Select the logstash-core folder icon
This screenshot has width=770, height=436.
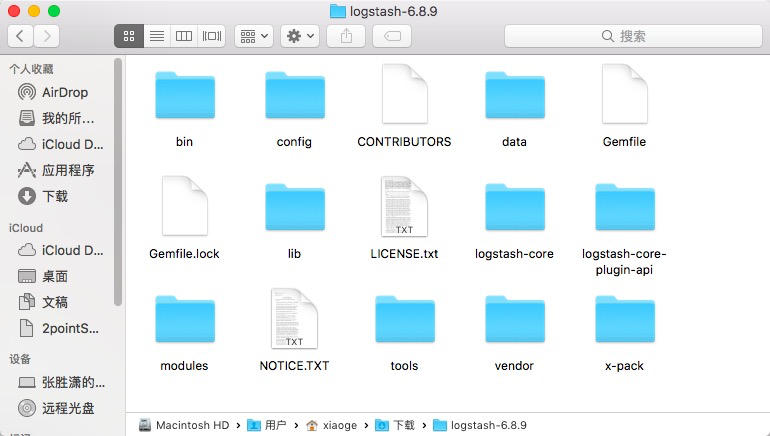click(x=515, y=207)
